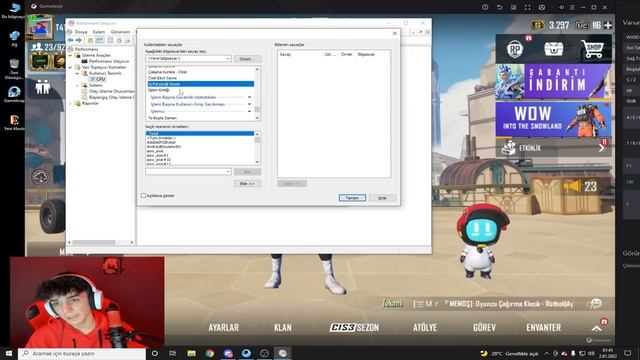Click the Tamam button
This screenshot has height=360, width=640.
pos(352,198)
